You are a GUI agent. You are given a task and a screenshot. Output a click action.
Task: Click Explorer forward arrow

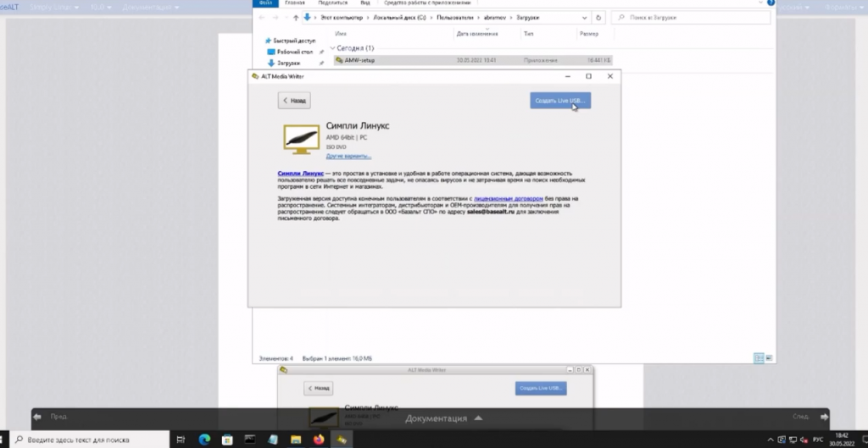click(x=275, y=18)
